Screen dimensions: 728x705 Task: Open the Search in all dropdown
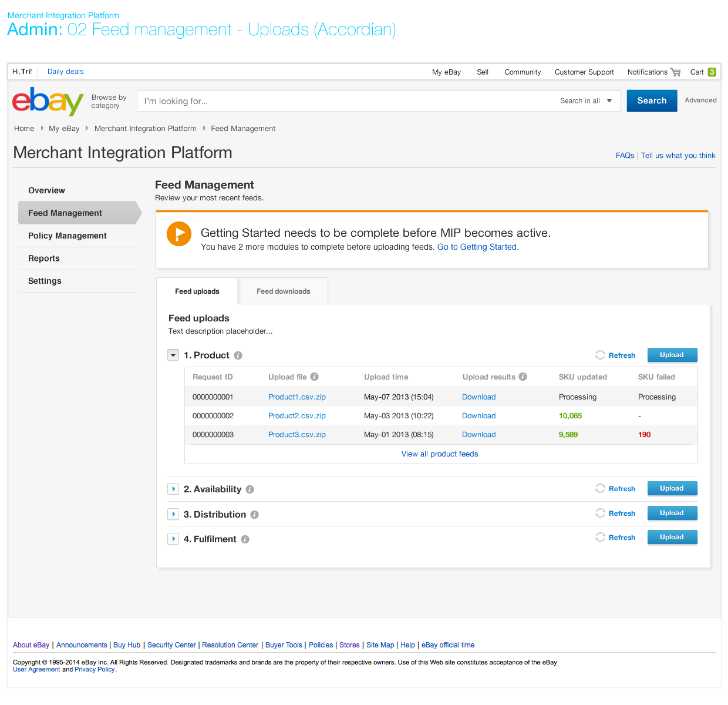(586, 101)
